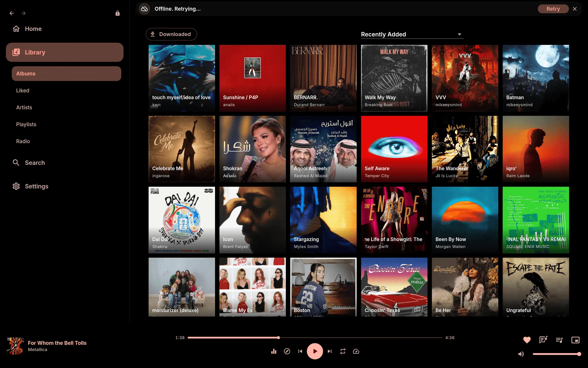Click the magnifier search icon

[16, 162]
